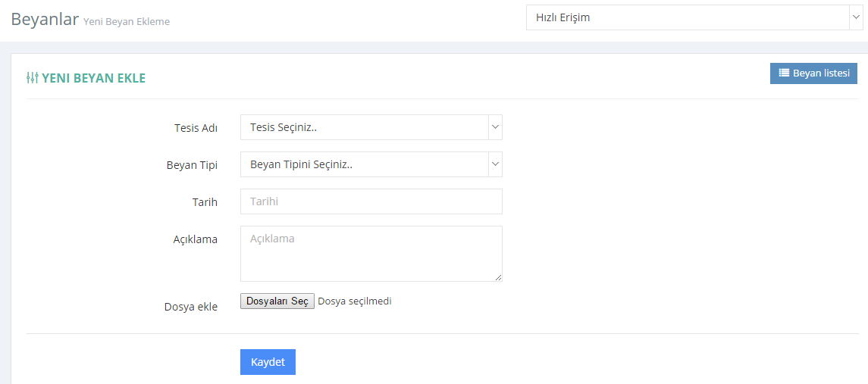
Task: Open the Beyan Tipini Seçiniz combo box
Action: point(371,164)
